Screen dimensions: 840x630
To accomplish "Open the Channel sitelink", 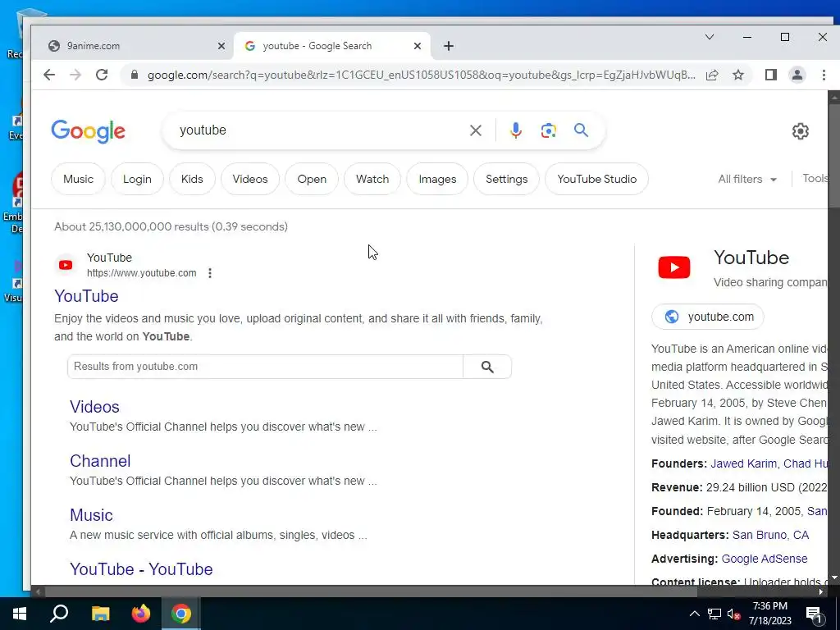I will [x=100, y=461].
